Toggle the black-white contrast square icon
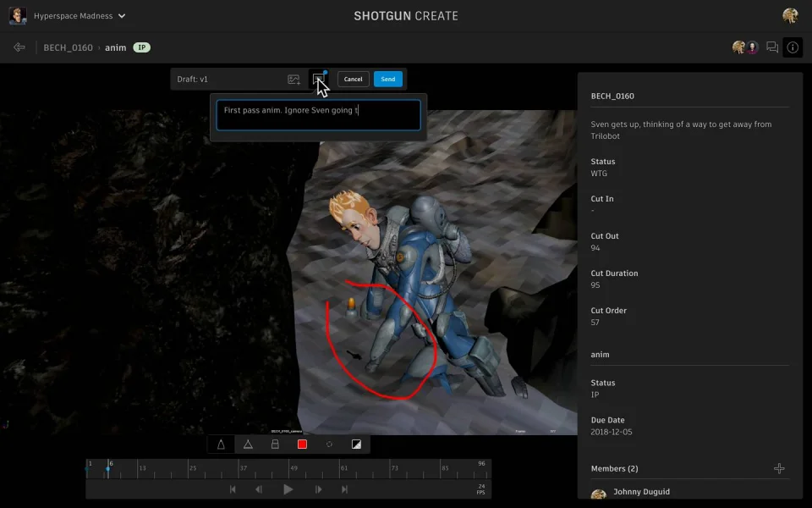 pos(356,444)
